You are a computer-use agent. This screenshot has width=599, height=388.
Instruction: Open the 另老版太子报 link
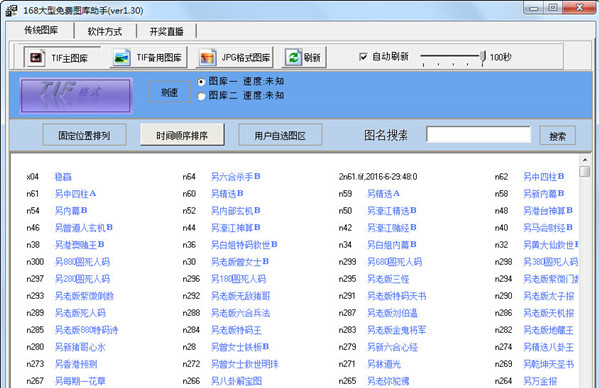pos(549,296)
